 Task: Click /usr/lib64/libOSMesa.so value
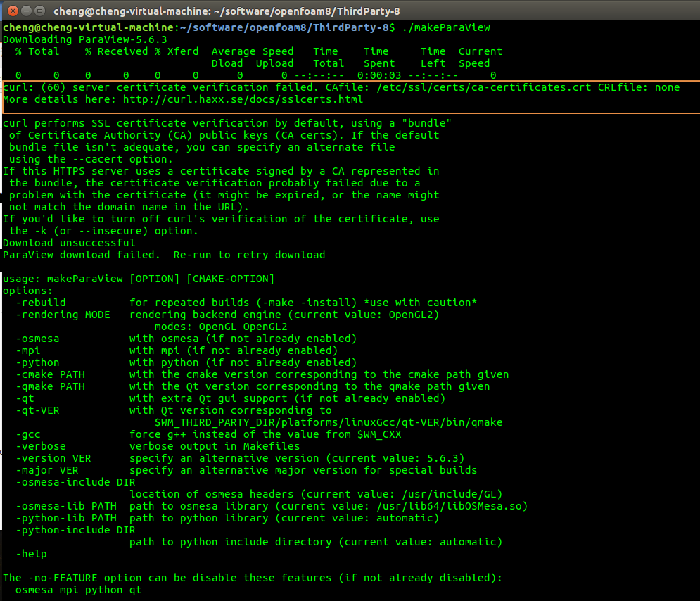pos(449,506)
